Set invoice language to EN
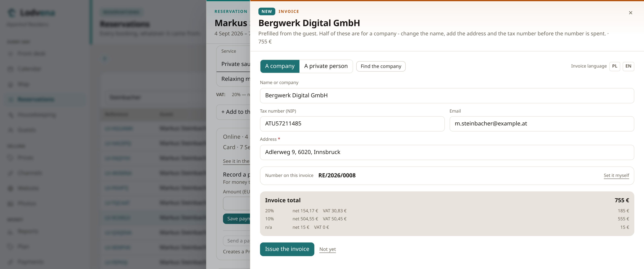The height and width of the screenshot is (269, 644). pos(628,66)
